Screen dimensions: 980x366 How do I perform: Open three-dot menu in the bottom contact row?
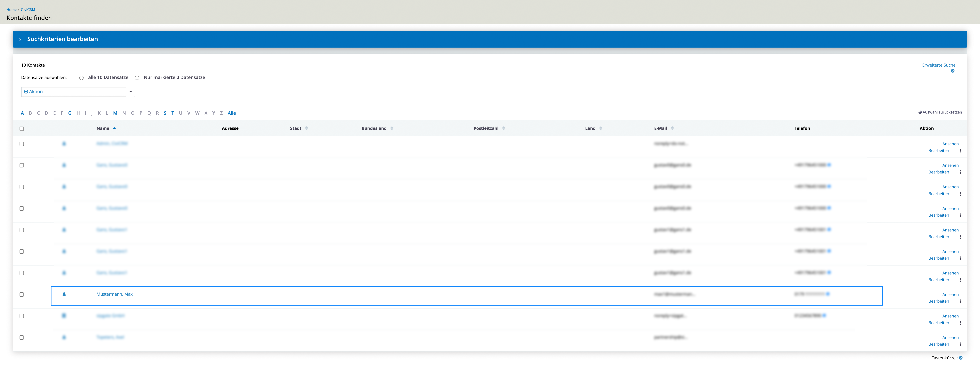pos(960,344)
